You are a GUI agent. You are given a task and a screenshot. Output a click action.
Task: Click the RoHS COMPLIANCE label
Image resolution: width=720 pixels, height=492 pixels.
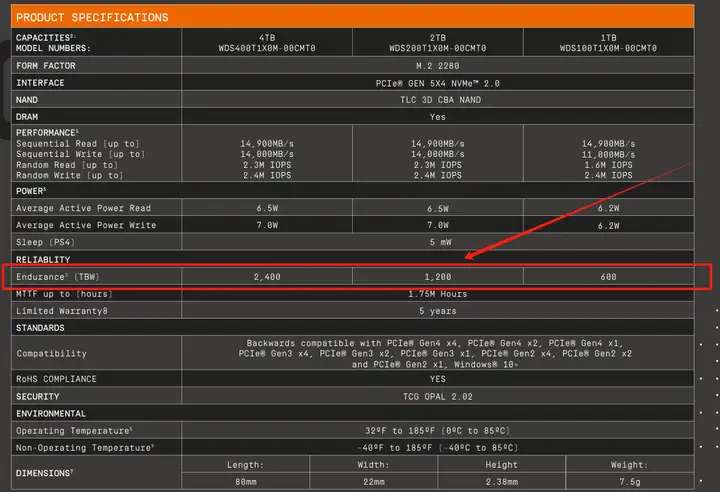tap(56, 379)
